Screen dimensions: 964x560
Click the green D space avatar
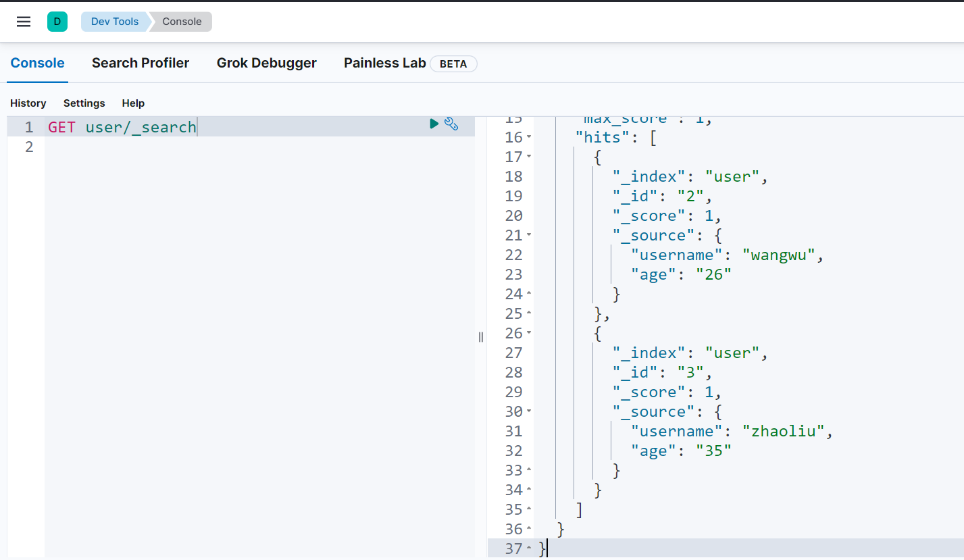(57, 22)
